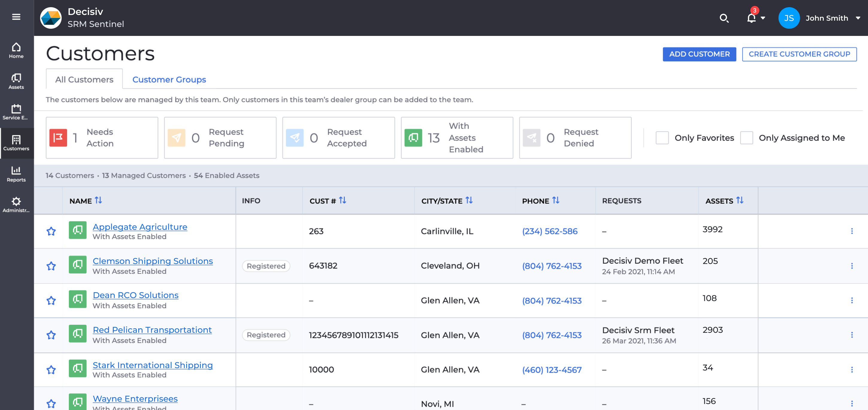Click Stark International Shipping status icon

point(78,368)
